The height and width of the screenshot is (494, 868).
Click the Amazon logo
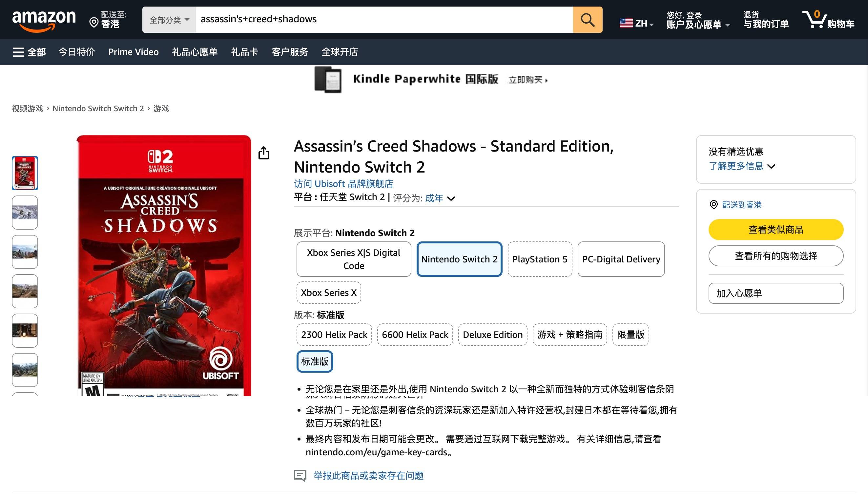[x=44, y=20]
